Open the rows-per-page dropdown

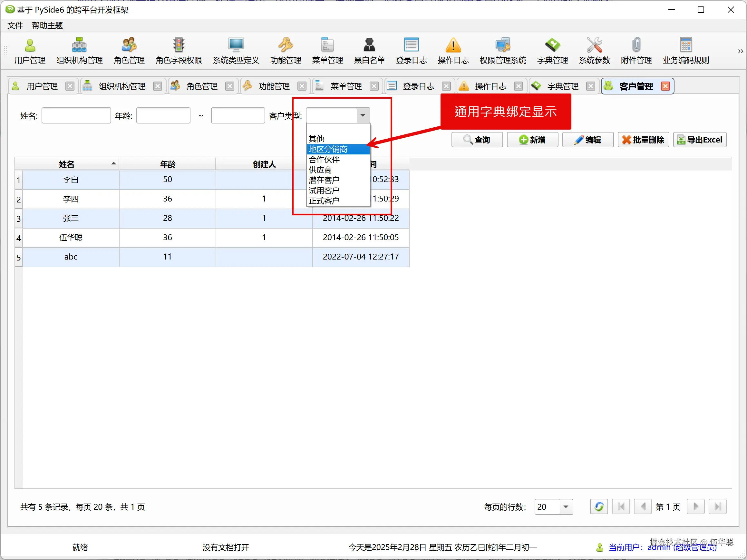(566, 506)
